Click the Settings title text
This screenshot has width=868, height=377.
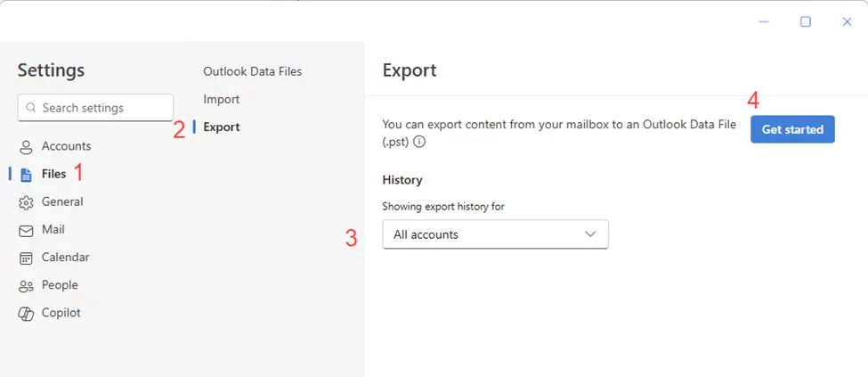pos(51,70)
